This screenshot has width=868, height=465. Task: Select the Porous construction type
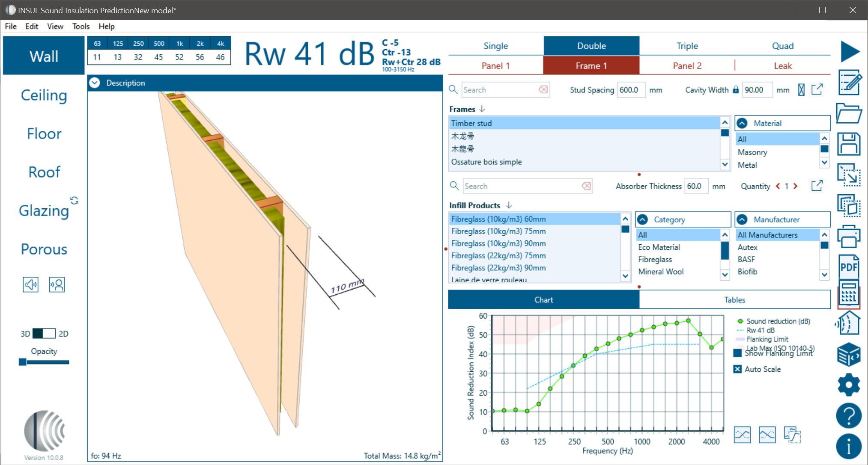click(44, 249)
